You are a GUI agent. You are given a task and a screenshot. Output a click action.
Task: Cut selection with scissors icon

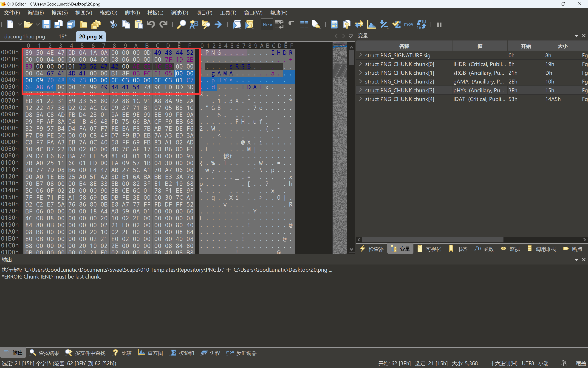click(113, 24)
